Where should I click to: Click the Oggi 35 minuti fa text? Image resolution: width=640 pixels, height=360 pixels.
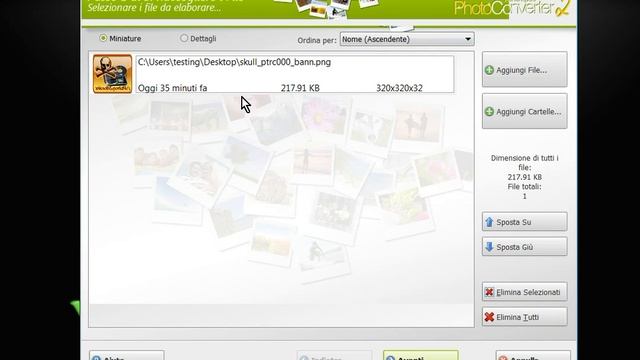coord(172,88)
